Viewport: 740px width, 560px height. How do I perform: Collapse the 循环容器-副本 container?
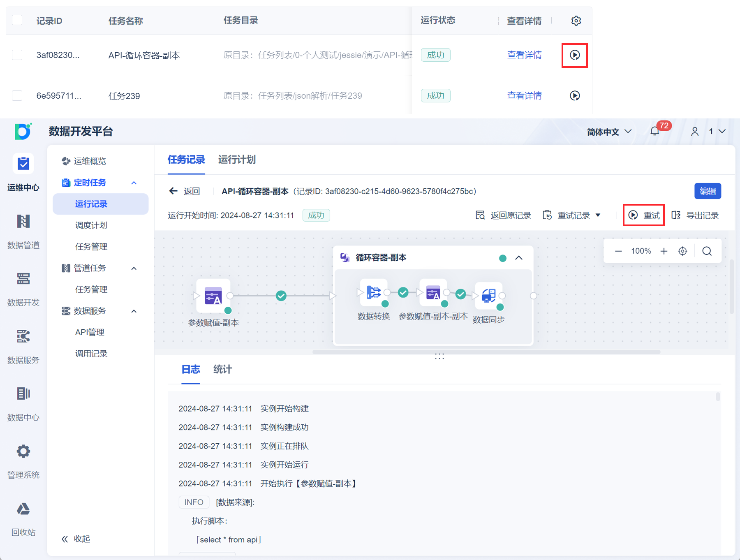point(519,258)
